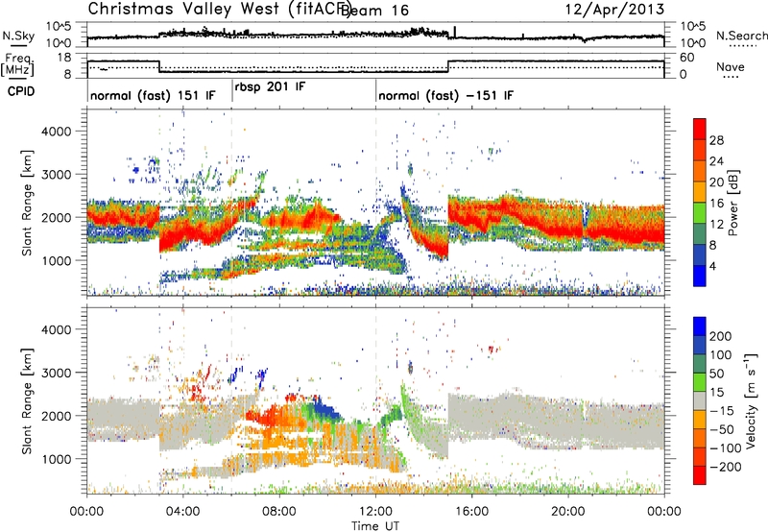This screenshot has height=532, width=768.
Task: Click the 'normal (fast) 151 IF' label
Action: [153, 95]
